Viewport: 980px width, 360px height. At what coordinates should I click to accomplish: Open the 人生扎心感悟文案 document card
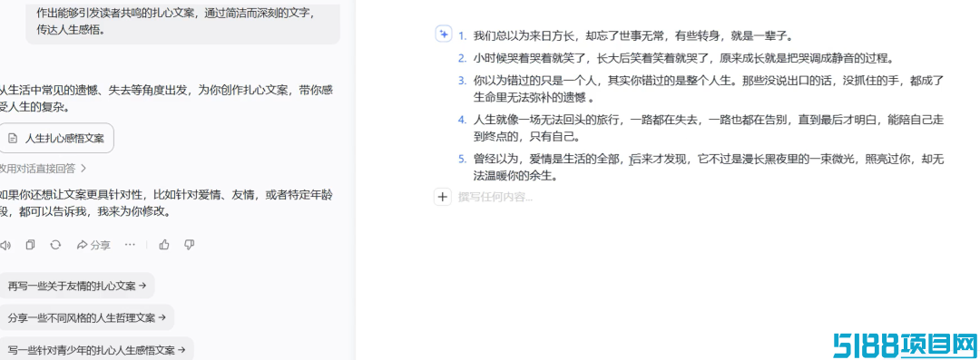(x=56, y=138)
